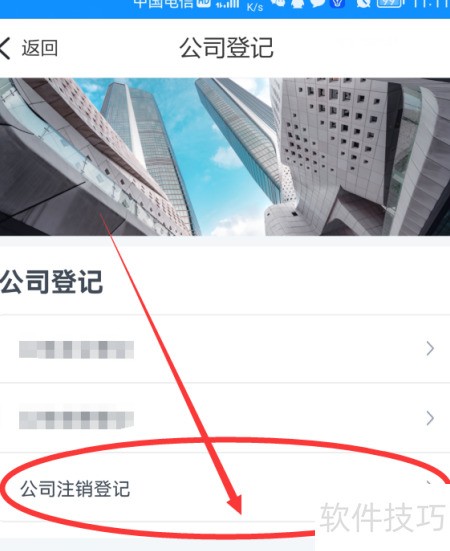This screenshot has width=450, height=551.
Task: Expand the second list row chevron
Action: click(x=430, y=418)
